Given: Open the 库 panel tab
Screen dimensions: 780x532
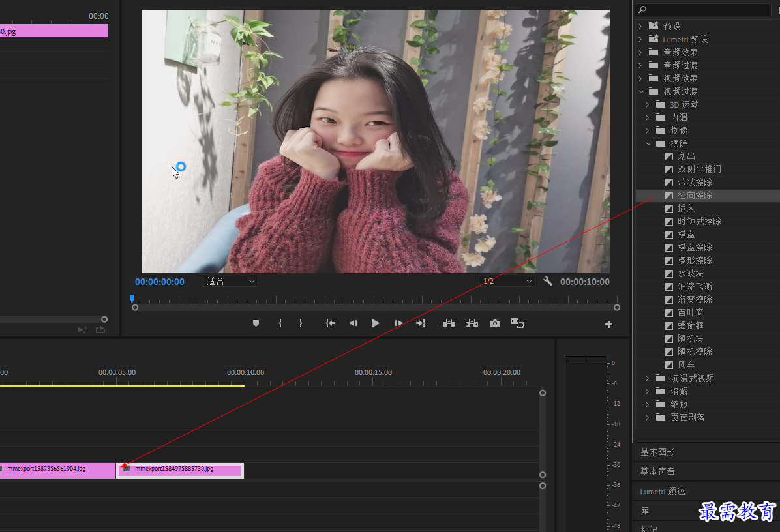Looking at the screenshot, I should pos(645,510).
